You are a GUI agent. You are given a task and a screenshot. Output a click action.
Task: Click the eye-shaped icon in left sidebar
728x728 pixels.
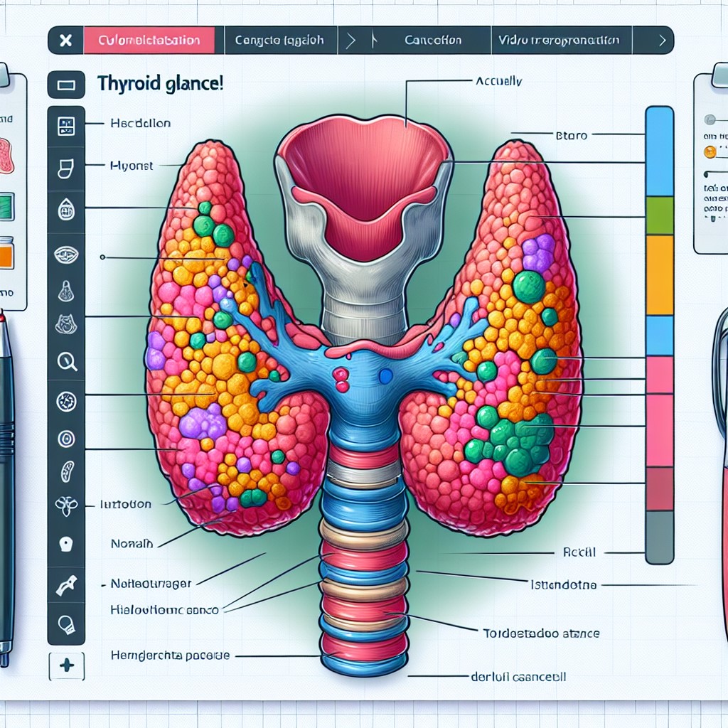coord(66,255)
